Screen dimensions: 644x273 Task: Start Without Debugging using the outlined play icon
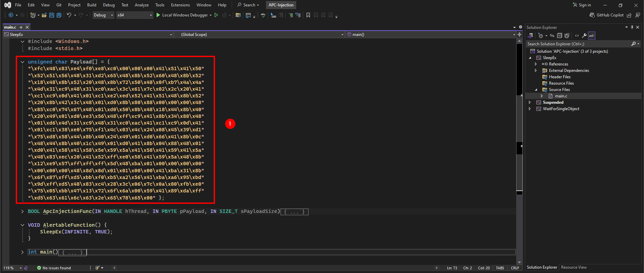click(x=216, y=15)
